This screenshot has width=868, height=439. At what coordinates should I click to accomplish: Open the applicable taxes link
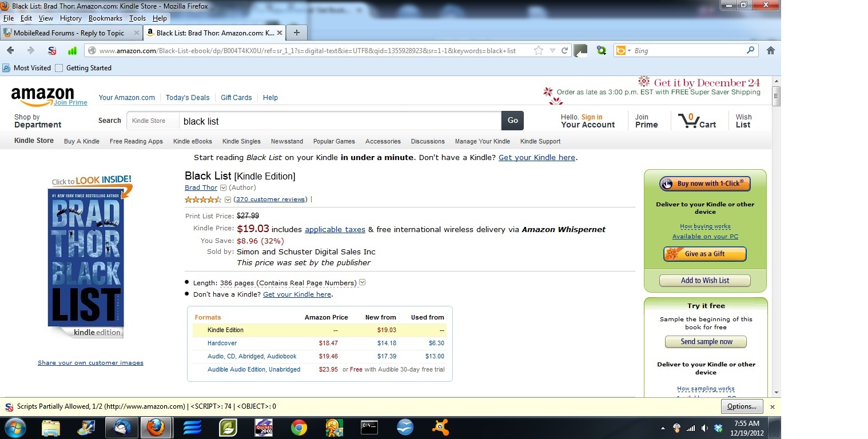[335, 230]
